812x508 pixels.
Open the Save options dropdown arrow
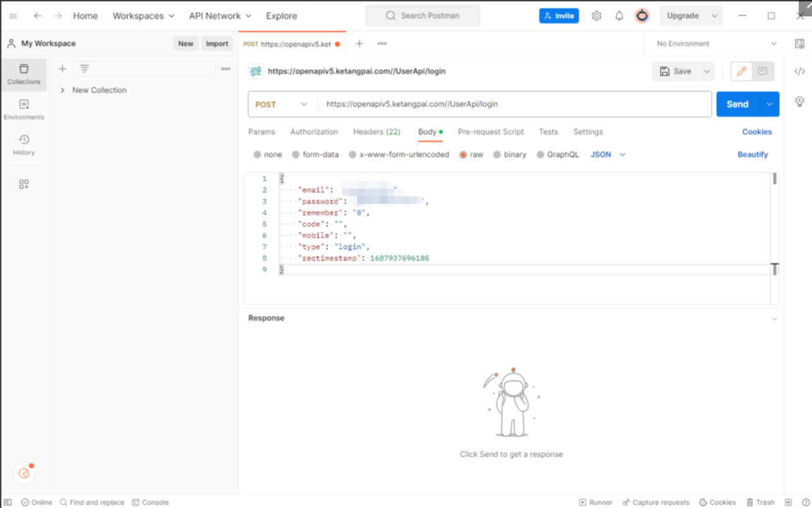[x=707, y=71]
